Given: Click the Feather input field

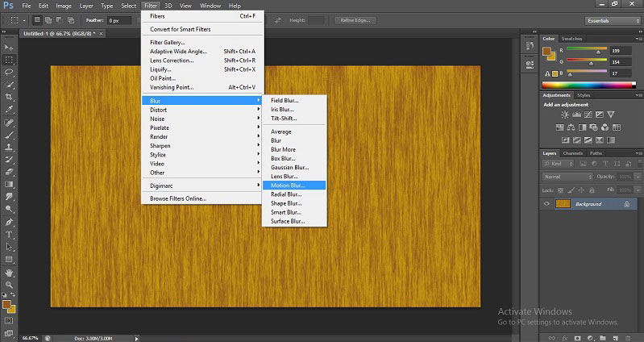Looking at the screenshot, I should 119,20.
